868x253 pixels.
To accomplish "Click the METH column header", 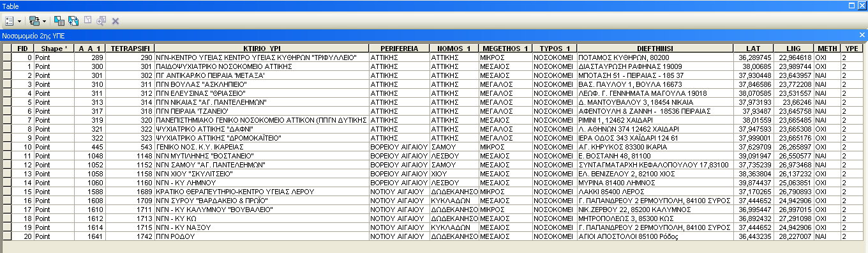I will click(x=827, y=49).
